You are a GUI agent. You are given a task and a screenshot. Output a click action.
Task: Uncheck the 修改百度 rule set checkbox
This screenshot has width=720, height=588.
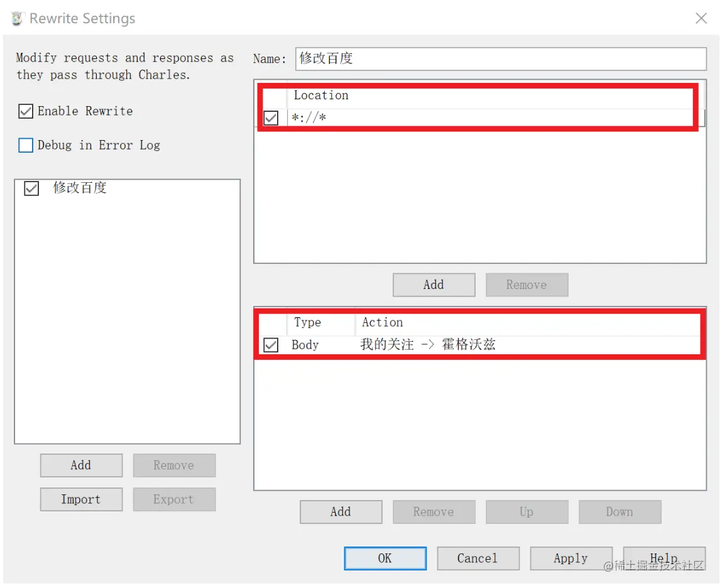click(x=31, y=188)
